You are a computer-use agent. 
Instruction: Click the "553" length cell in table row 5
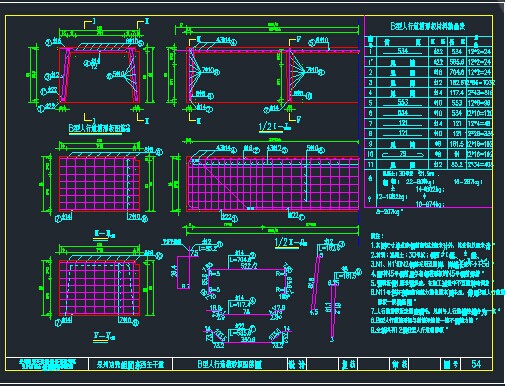(x=457, y=103)
